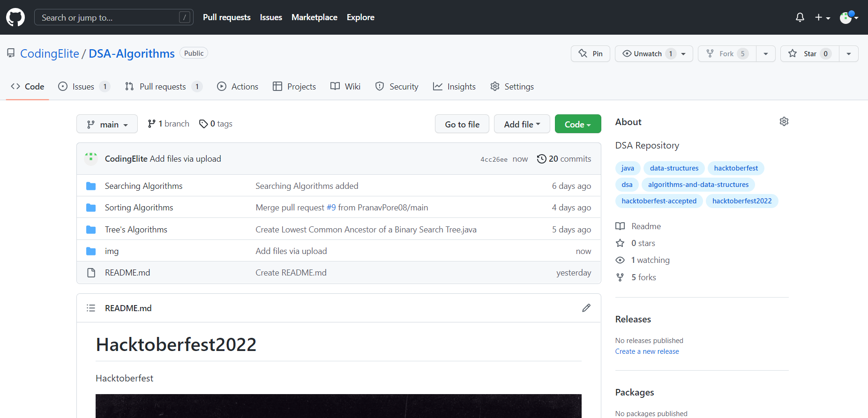Viewport: 868px width, 418px height.
Task: Open the Readme link in About
Action: tap(638, 226)
